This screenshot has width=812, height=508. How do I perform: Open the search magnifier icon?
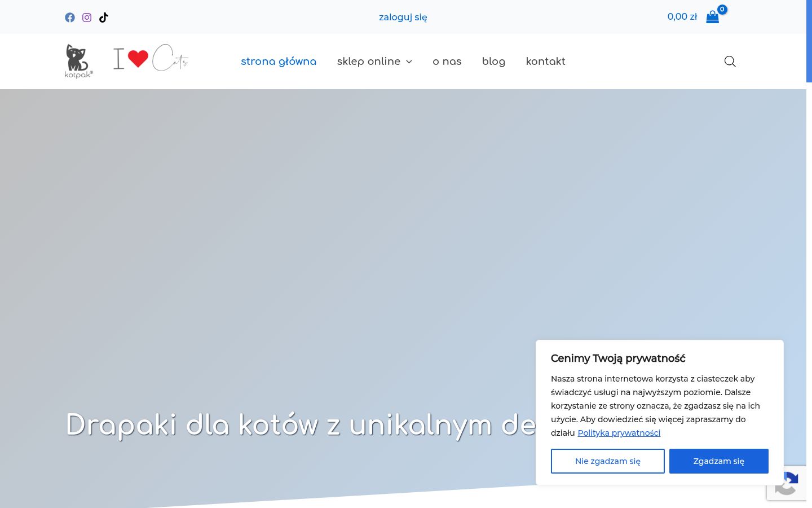[730, 62]
